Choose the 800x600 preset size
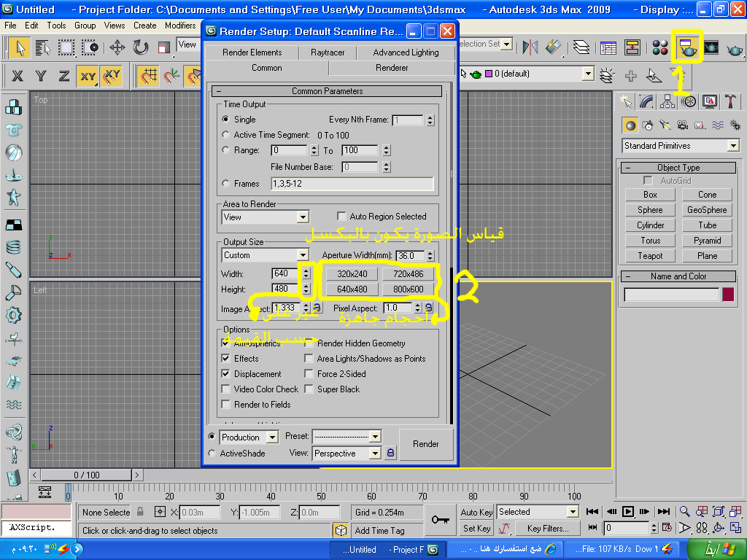The width and height of the screenshot is (747, 560). click(x=409, y=289)
